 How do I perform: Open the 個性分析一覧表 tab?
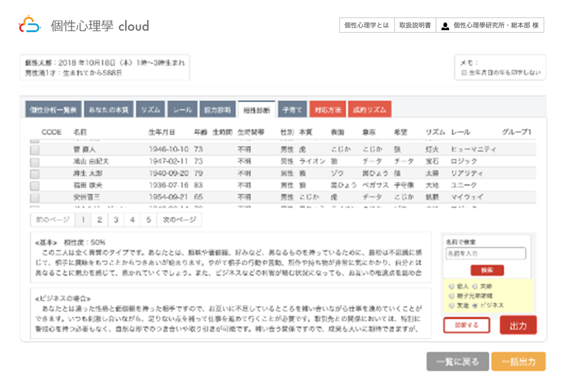pyautogui.click(x=53, y=110)
